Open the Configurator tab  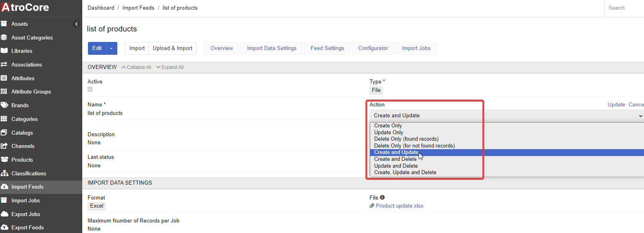point(373,48)
